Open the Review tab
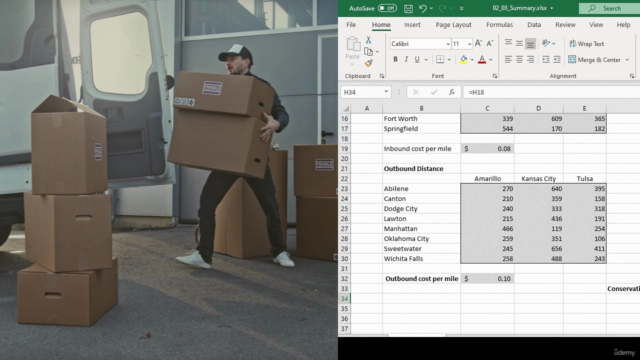This screenshot has height=360, width=640. tap(565, 24)
